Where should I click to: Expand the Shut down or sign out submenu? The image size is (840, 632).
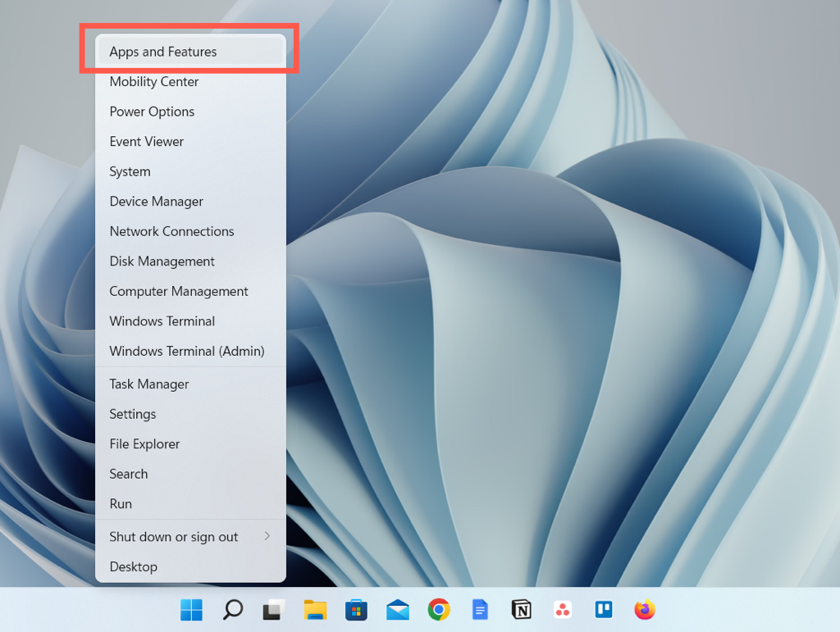point(190,537)
